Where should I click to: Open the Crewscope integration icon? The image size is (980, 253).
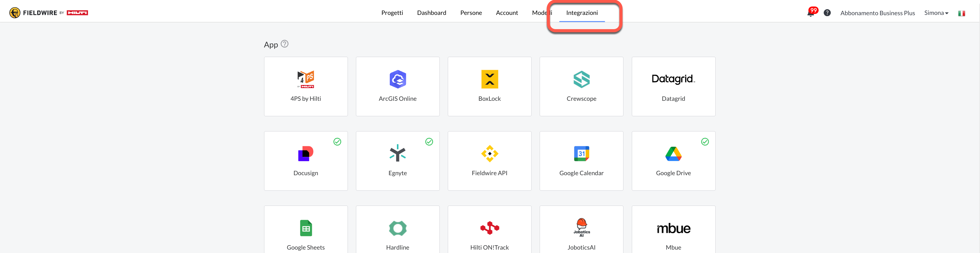(581, 79)
